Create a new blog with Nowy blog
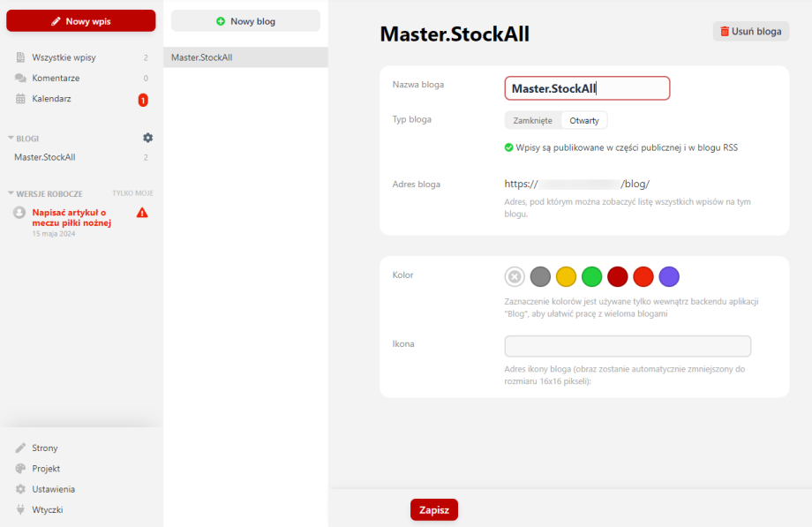812x527 pixels. [x=245, y=21]
